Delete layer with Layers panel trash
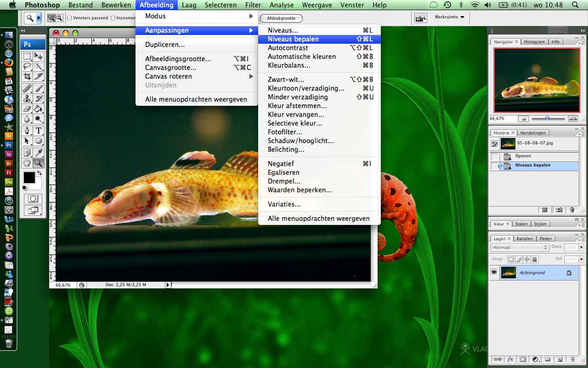Viewport: 588px width, 368px height. (572, 359)
